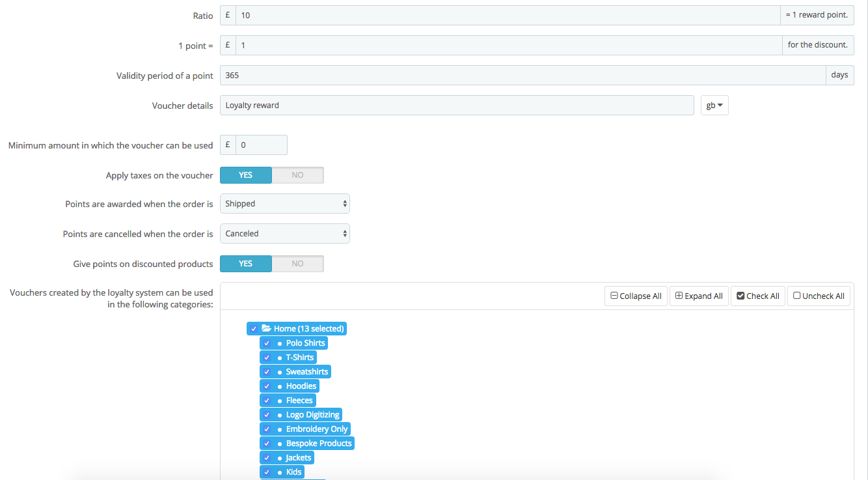
Task: Click the Collapse All button
Action: point(636,296)
